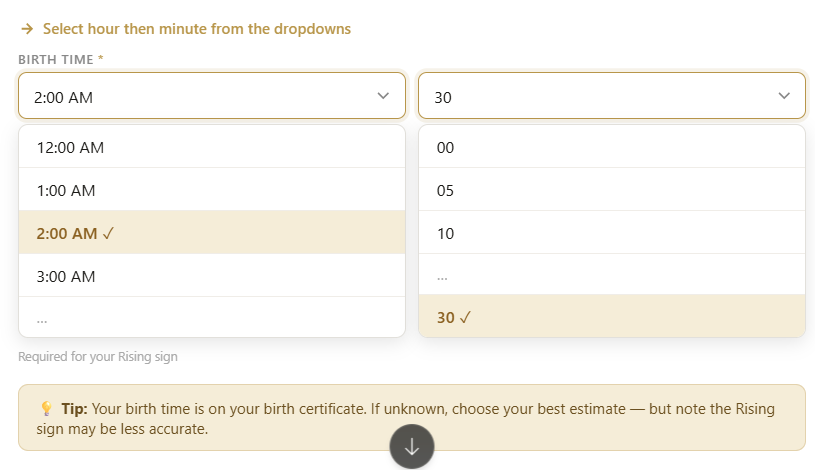Image resolution: width=815 pixels, height=470 pixels.
Task: Choose 1:00 AM in the hour list
Action: click(66, 190)
